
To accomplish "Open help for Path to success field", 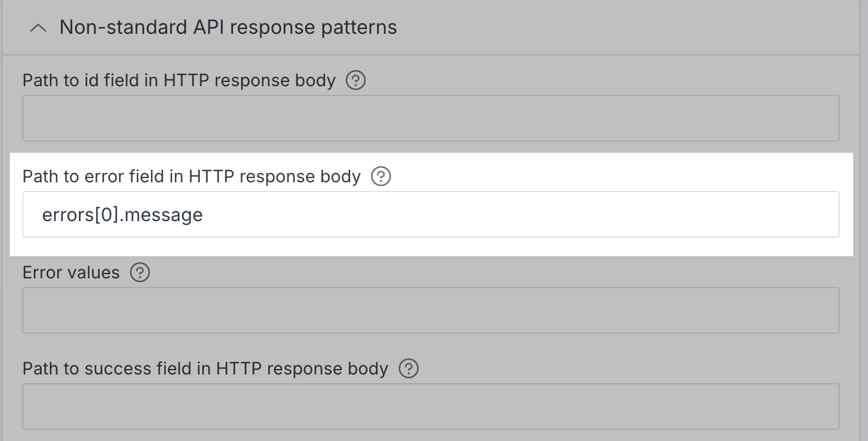I will pos(409,368).
